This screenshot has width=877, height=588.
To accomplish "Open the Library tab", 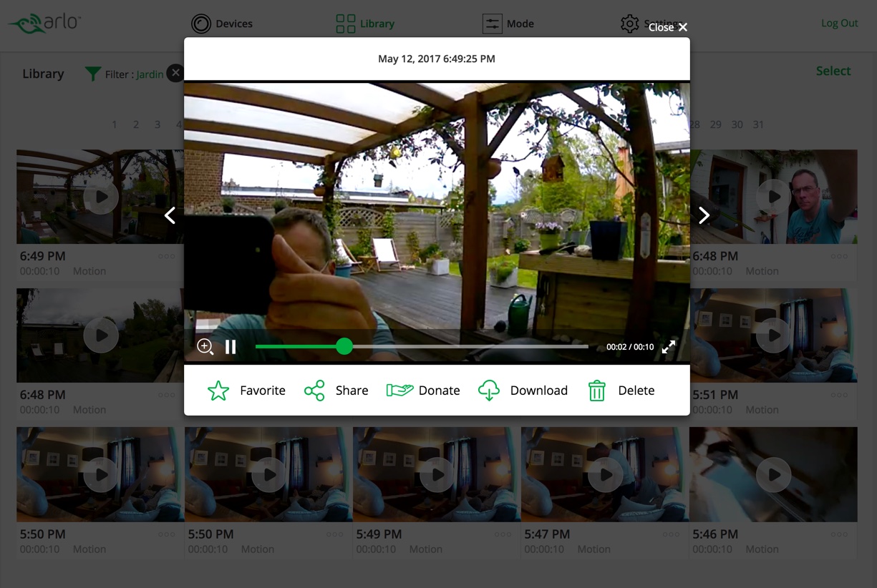I will click(365, 24).
